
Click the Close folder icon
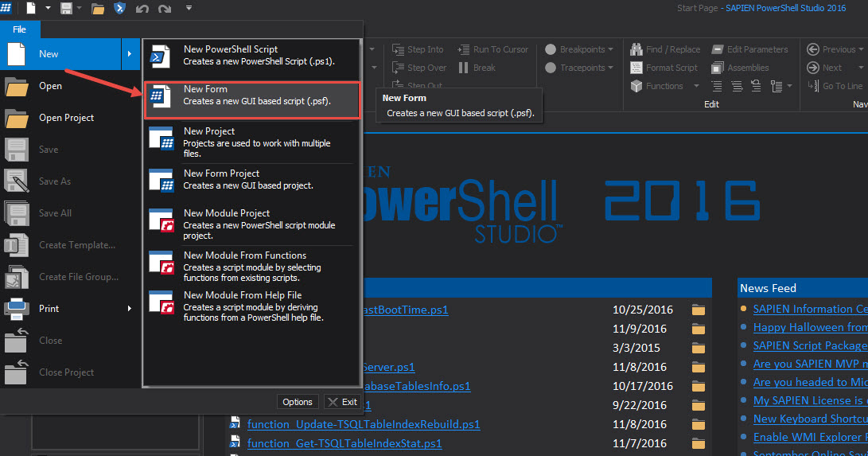tap(17, 341)
